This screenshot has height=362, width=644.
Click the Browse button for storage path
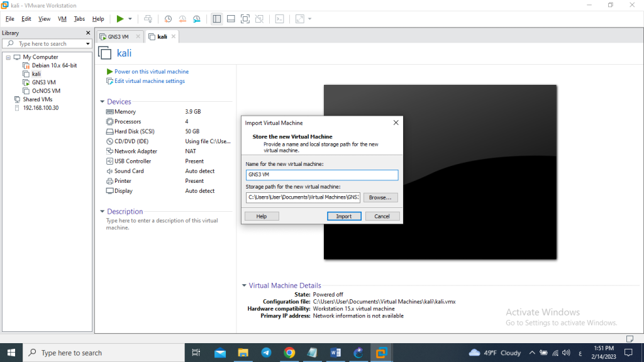(380, 197)
